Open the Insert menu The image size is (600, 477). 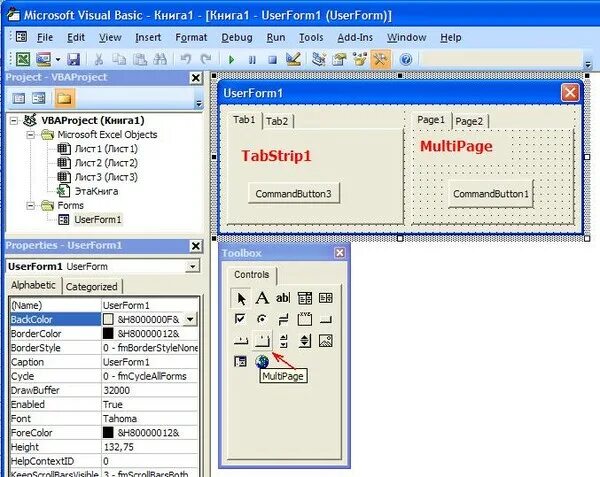click(x=148, y=37)
